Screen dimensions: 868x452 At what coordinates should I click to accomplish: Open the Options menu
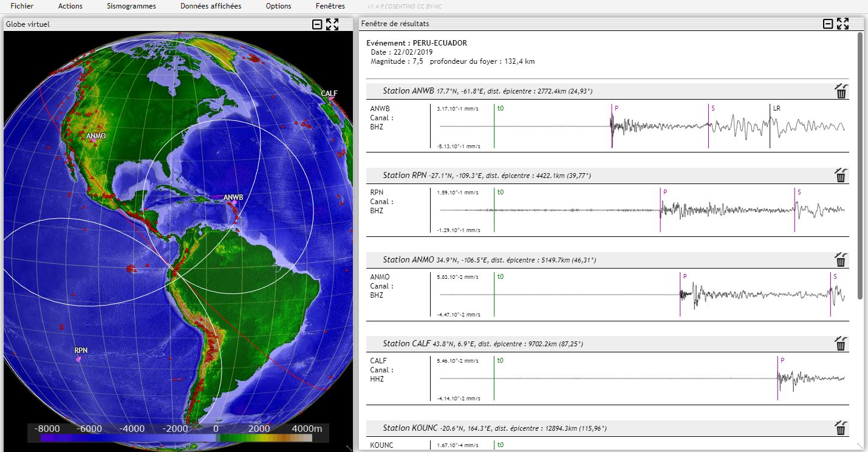pos(278,6)
